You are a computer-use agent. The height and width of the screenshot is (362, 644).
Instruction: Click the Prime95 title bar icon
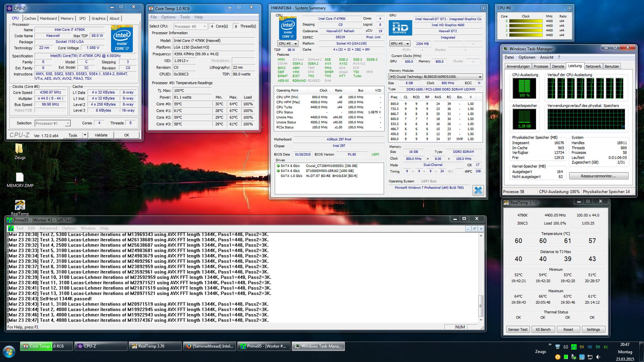tap(9, 220)
